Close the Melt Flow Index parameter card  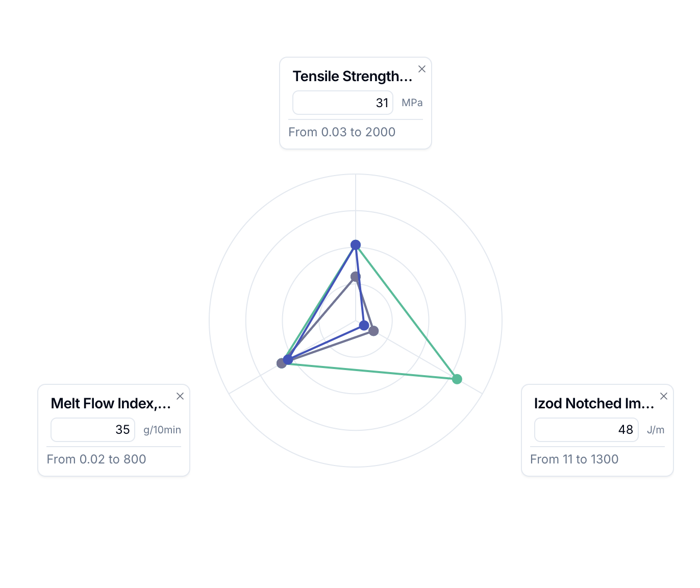[180, 396]
